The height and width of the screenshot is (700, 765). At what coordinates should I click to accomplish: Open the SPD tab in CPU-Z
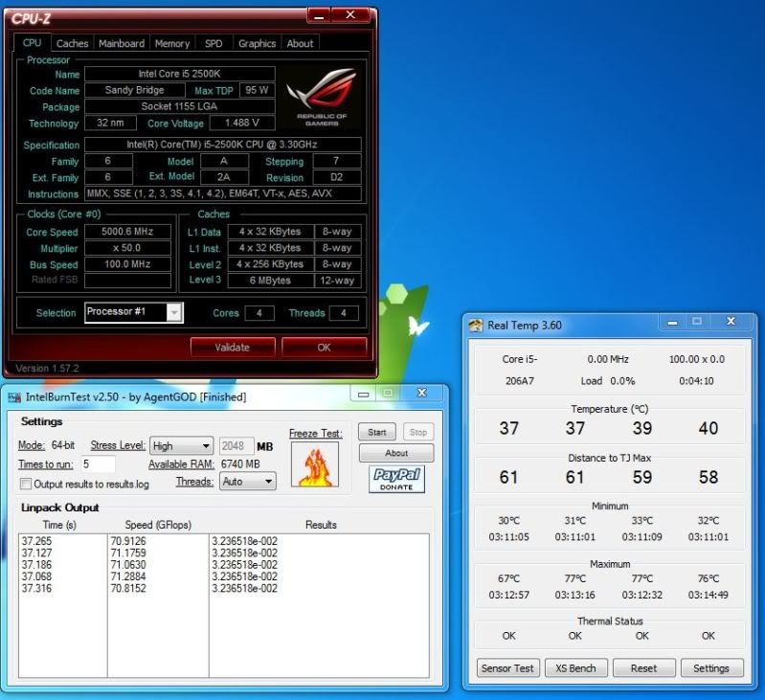pyautogui.click(x=213, y=43)
